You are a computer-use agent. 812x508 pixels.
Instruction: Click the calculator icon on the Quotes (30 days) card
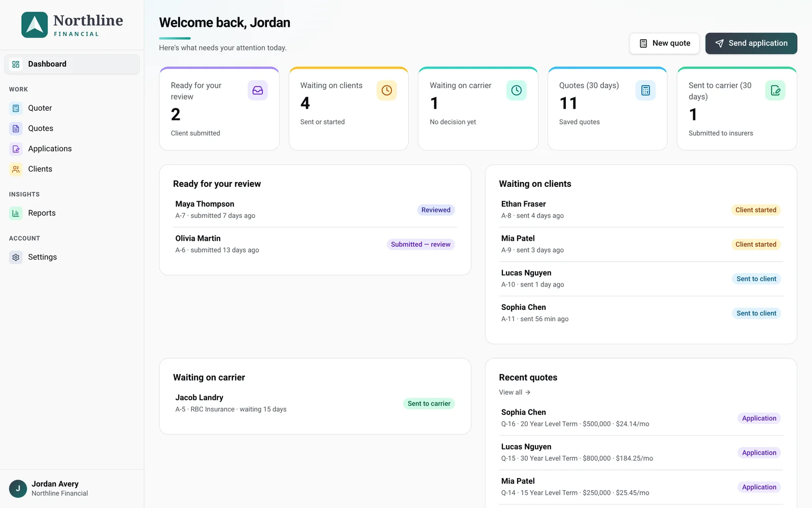(646, 90)
